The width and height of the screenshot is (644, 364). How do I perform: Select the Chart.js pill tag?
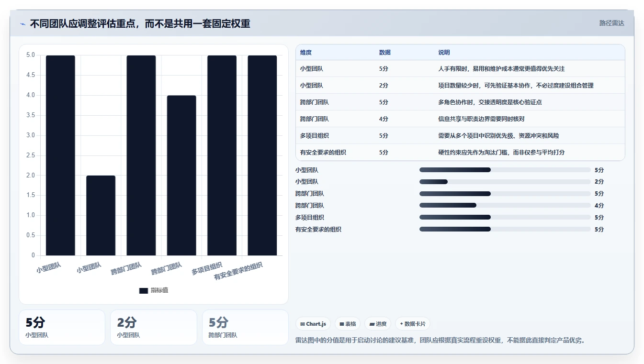[313, 324]
